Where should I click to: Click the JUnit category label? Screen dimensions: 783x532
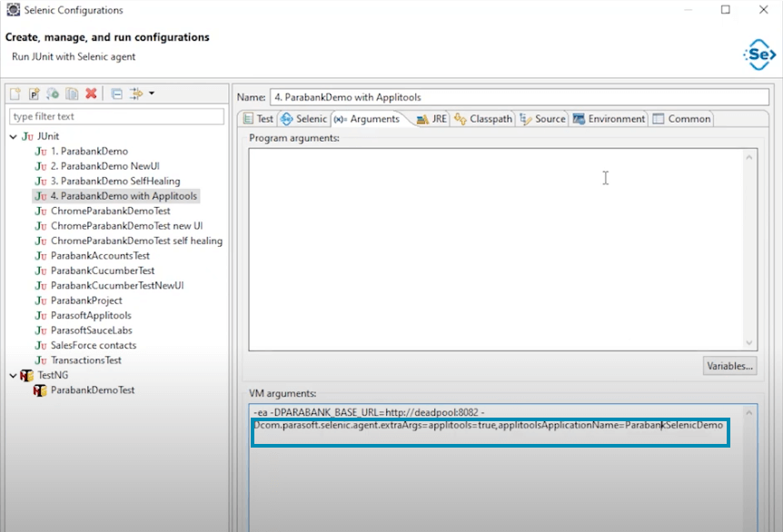click(48, 136)
